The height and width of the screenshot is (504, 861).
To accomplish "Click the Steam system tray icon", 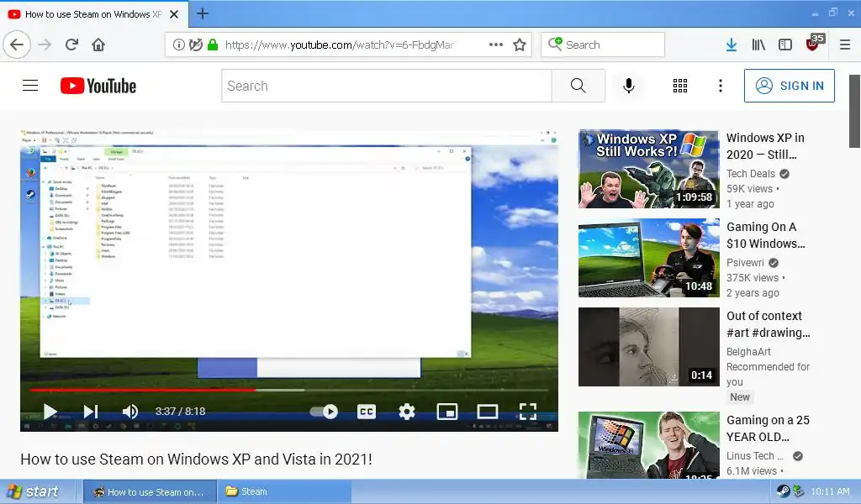I will click(784, 491).
